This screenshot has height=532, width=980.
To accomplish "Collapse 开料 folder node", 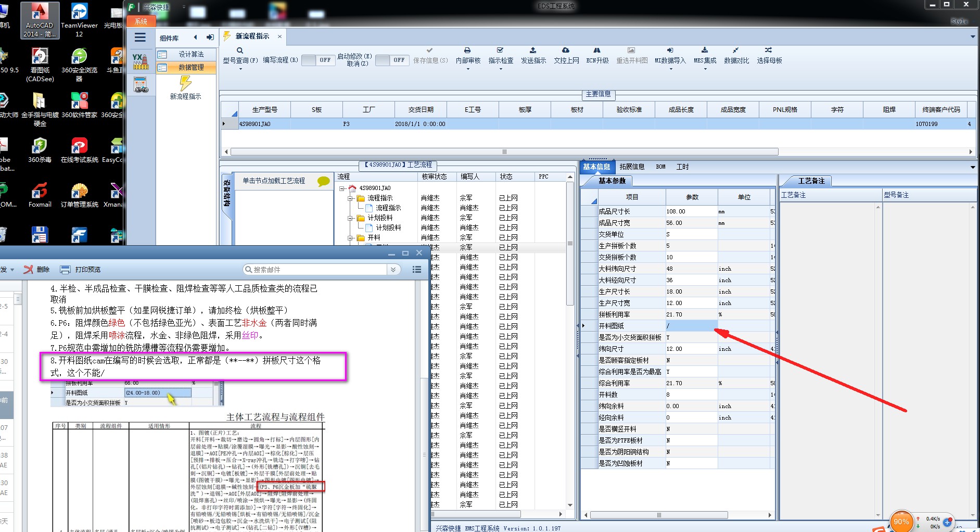I will 350,238.
